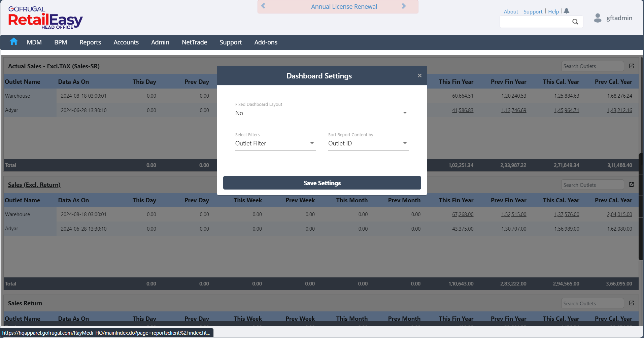Open Actual Sales value 1,68,276.24

619,96
